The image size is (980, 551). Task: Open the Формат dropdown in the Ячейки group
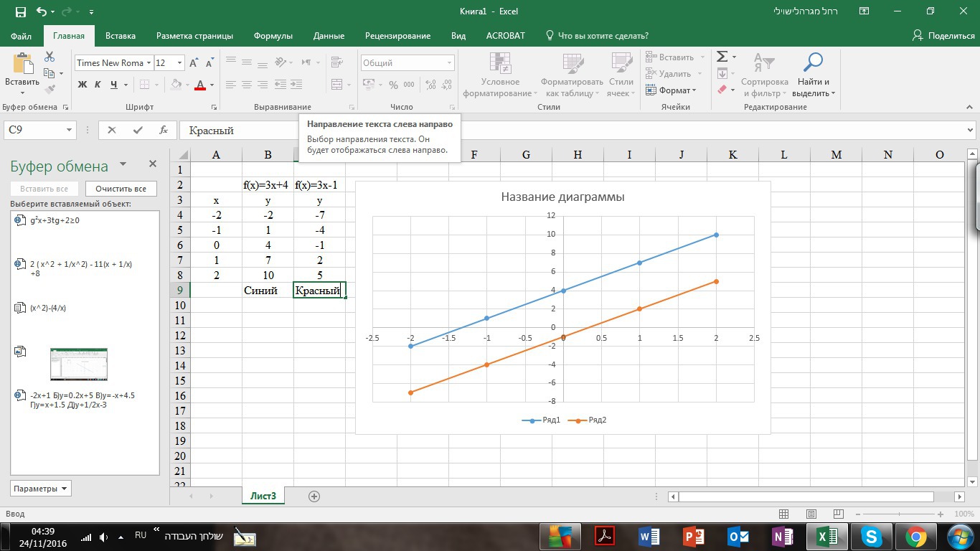click(671, 90)
